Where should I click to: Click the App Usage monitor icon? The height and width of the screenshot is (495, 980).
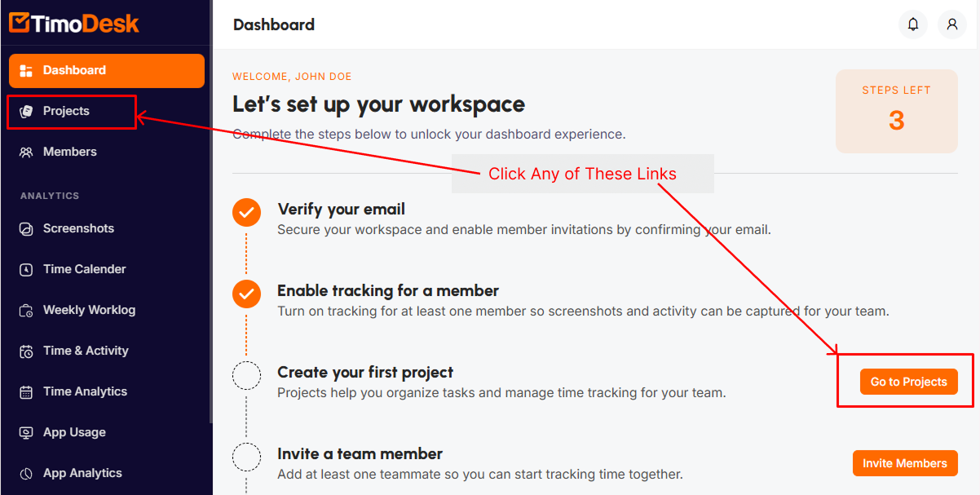[26, 433]
